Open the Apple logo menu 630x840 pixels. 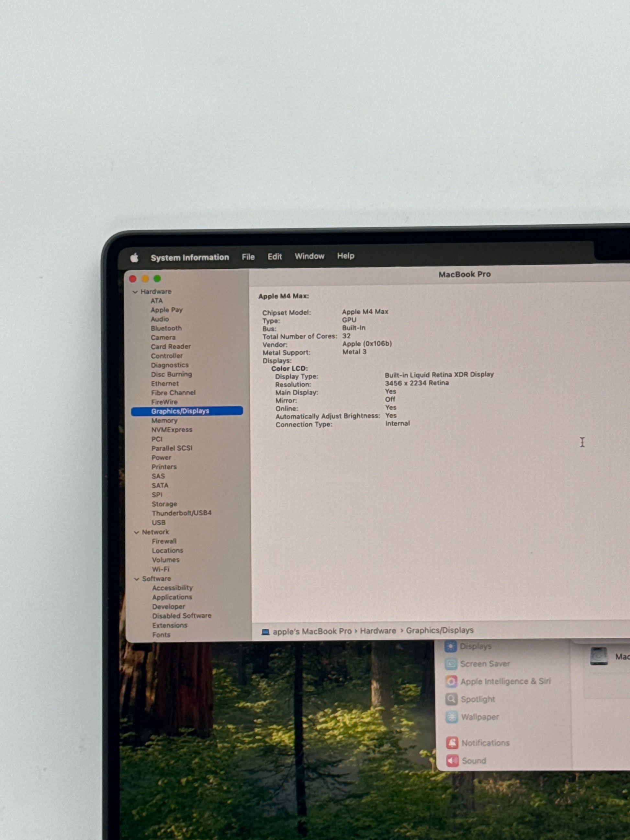click(x=134, y=258)
